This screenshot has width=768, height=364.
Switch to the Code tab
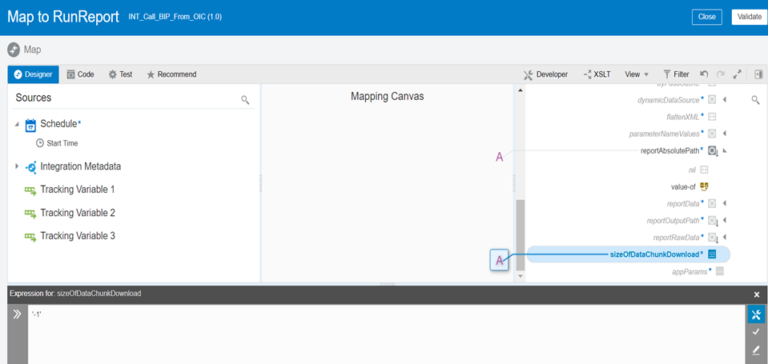point(80,74)
